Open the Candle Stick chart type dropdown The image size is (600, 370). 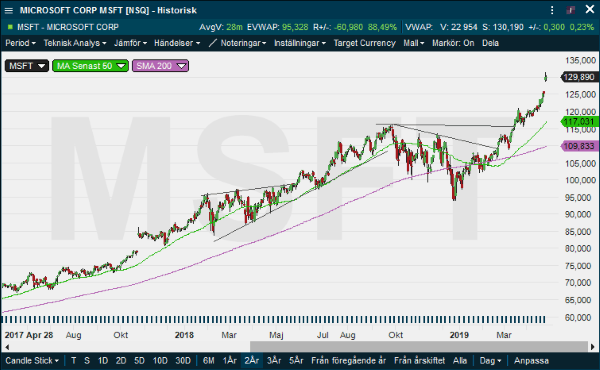32,360
